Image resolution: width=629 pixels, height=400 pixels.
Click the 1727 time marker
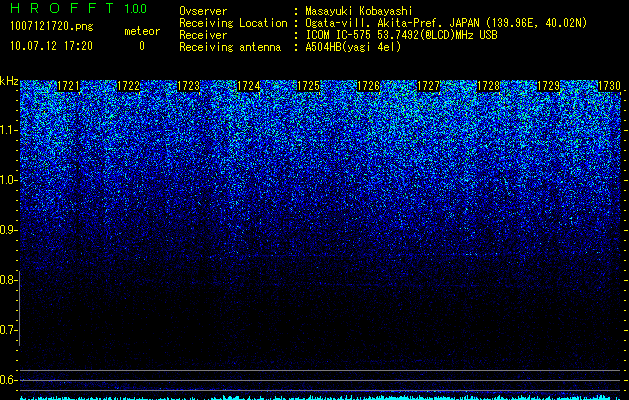(x=429, y=86)
